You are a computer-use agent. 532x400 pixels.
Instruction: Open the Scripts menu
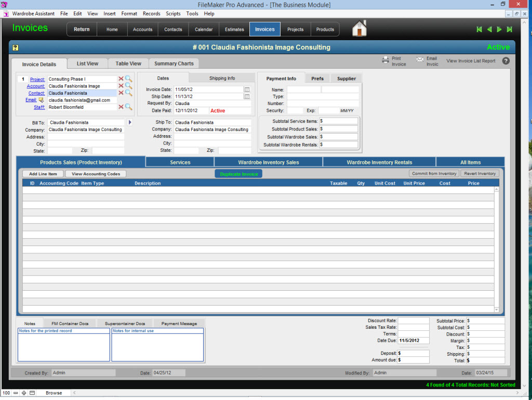coord(173,14)
